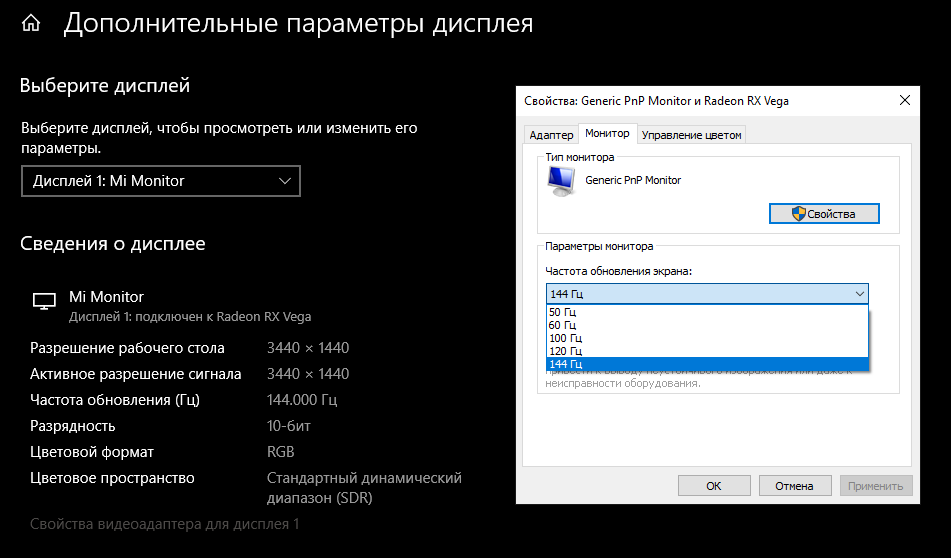The image size is (951, 558).
Task: Click the Параметры монитора group label
Action: [599, 246]
